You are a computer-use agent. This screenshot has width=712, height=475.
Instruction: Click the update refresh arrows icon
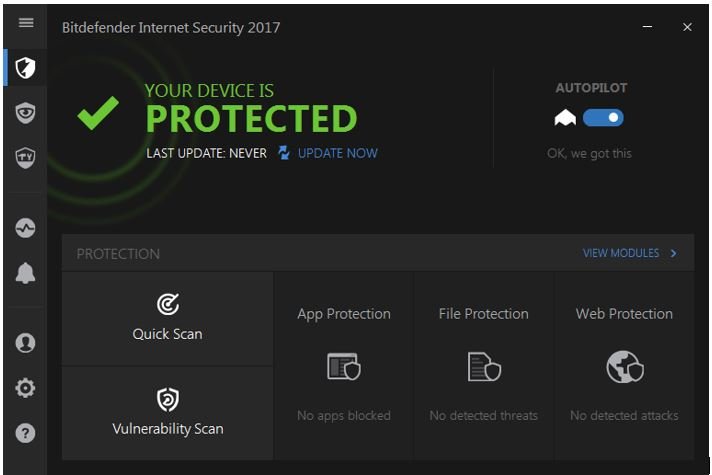point(284,153)
